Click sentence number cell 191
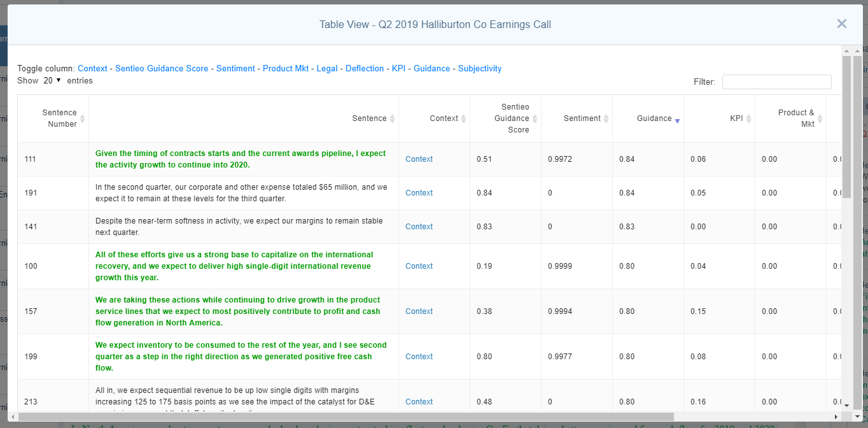Screen dimensions: 868x428 tap(53, 193)
